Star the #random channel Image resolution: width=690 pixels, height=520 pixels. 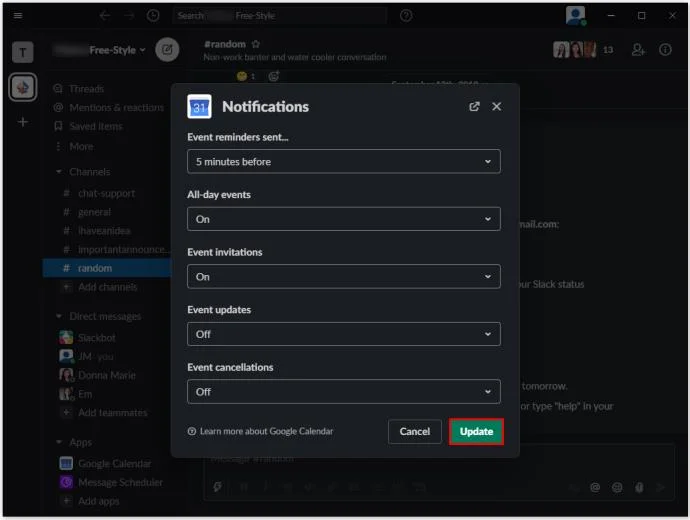click(256, 44)
